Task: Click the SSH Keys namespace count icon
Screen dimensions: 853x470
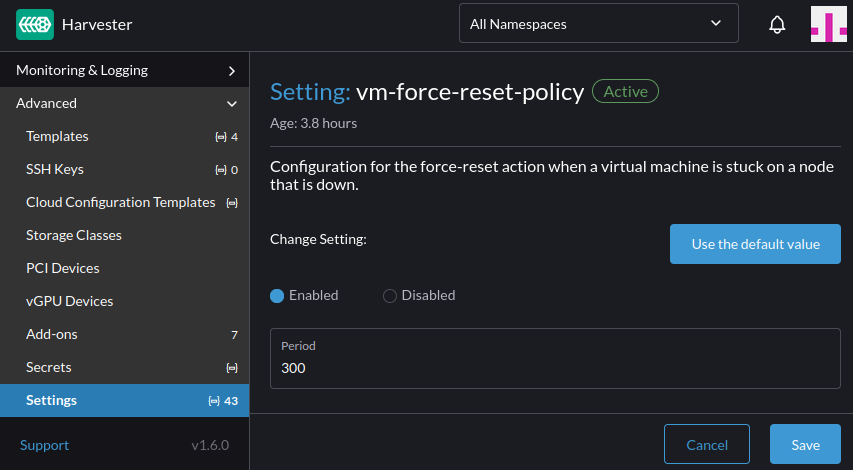Action: (220, 170)
